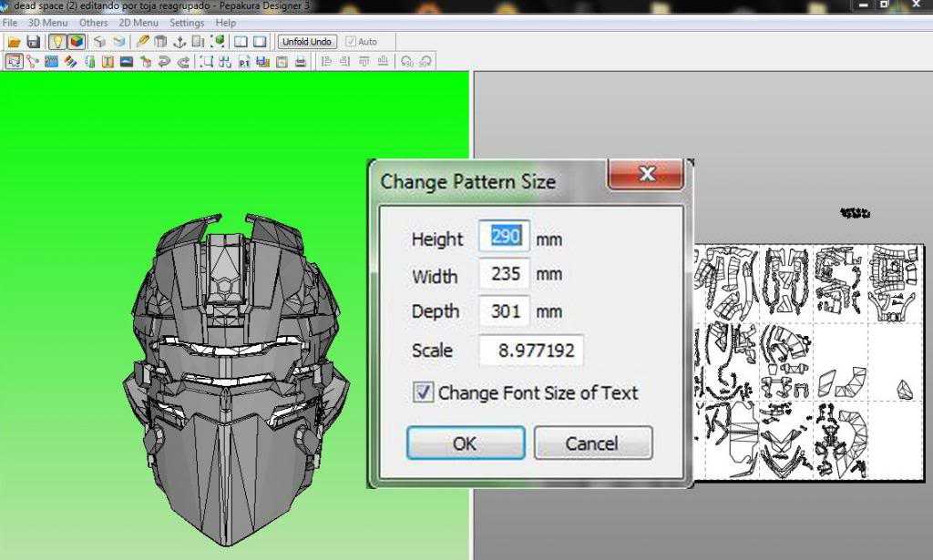Click the Scale field showing 8.977192
Image resolution: width=933 pixels, height=560 pixels.
click(531, 351)
